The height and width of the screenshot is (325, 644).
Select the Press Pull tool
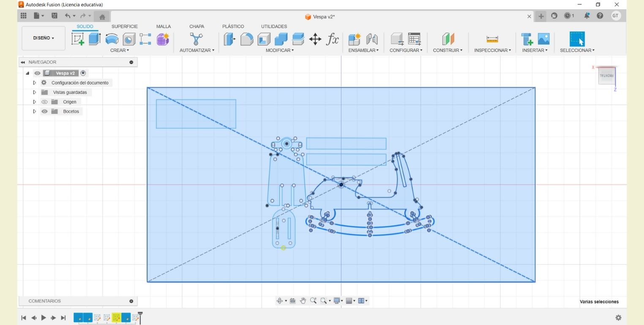(x=229, y=39)
